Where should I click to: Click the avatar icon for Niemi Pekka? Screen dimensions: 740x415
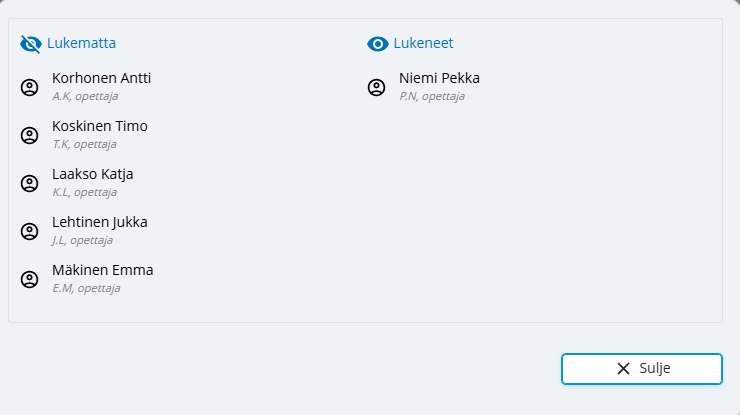[x=377, y=87]
